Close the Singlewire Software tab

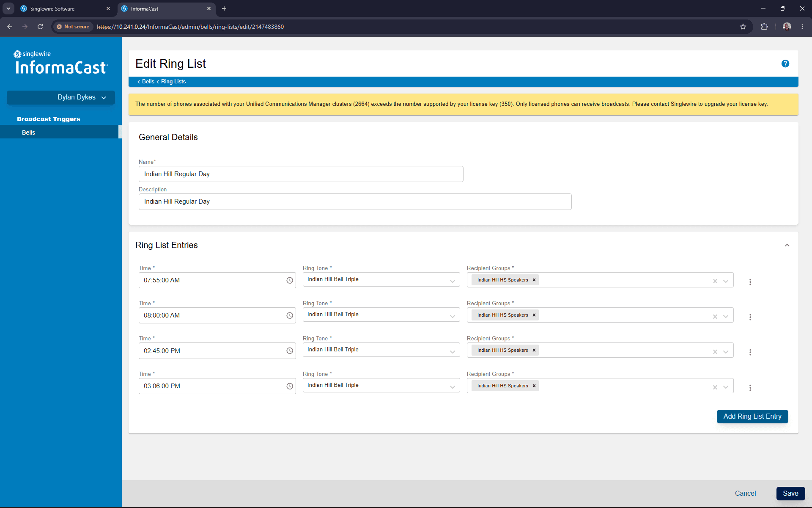coord(108,8)
